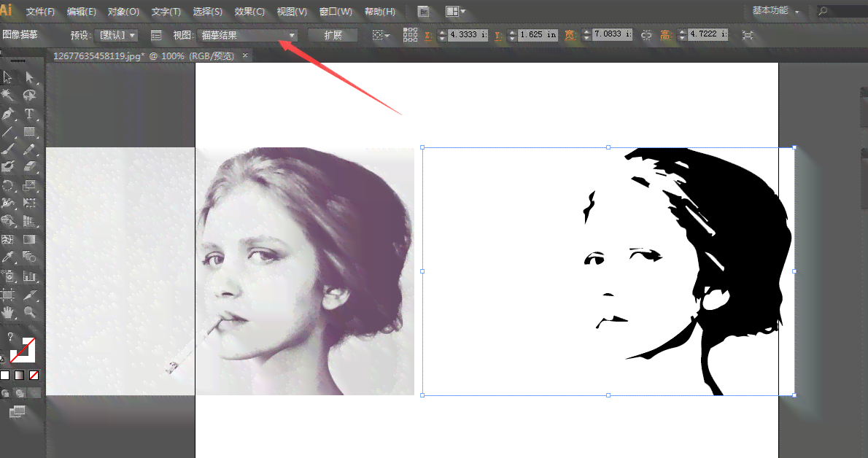The height and width of the screenshot is (458, 868).
Task: Select the Hand tool
Action: pos(8,312)
